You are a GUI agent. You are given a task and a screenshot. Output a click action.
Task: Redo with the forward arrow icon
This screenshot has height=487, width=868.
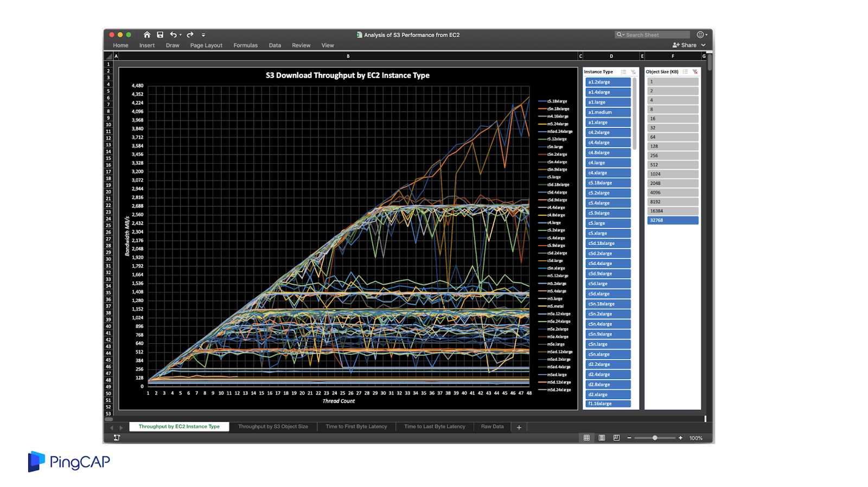point(190,35)
